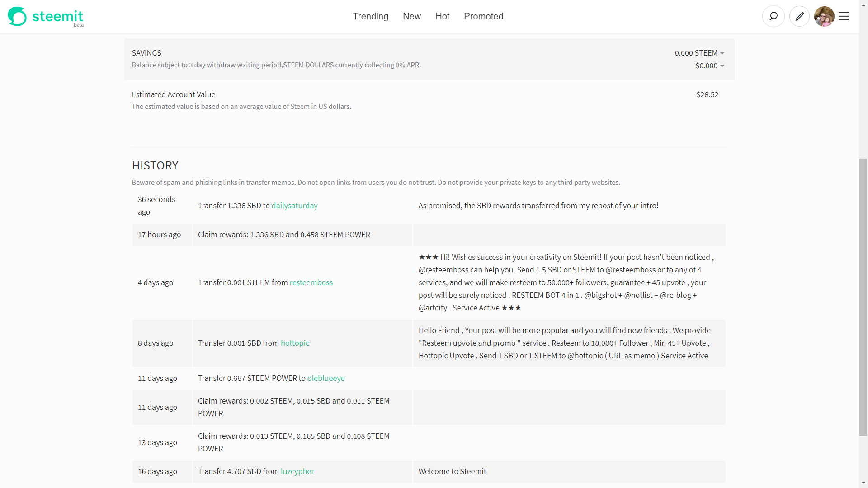Click the pencil compose post icon
Image resolution: width=868 pixels, height=488 pixels.
coord(799,16)
